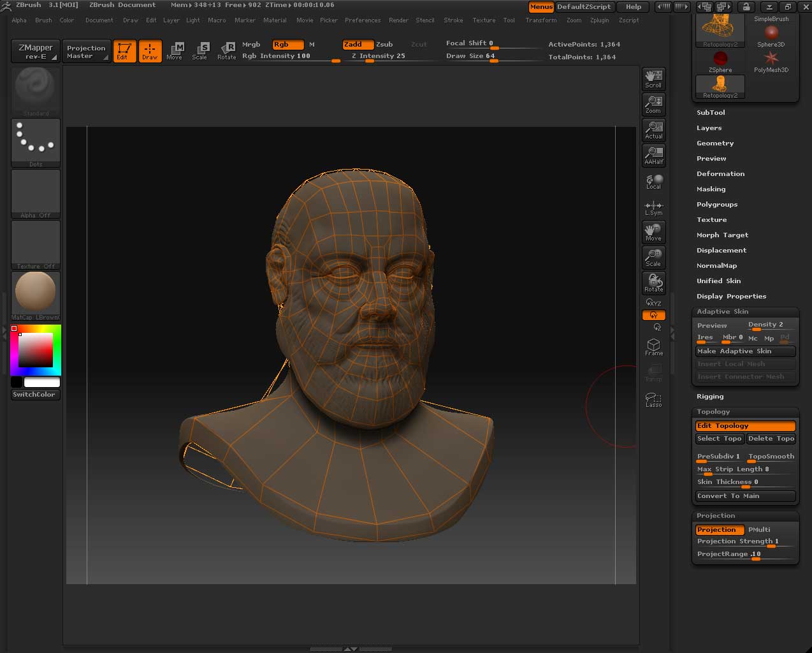This screenshot has width=812, height=653.
Task: Expand the SubTool section
Action: [x=711, y=112]
